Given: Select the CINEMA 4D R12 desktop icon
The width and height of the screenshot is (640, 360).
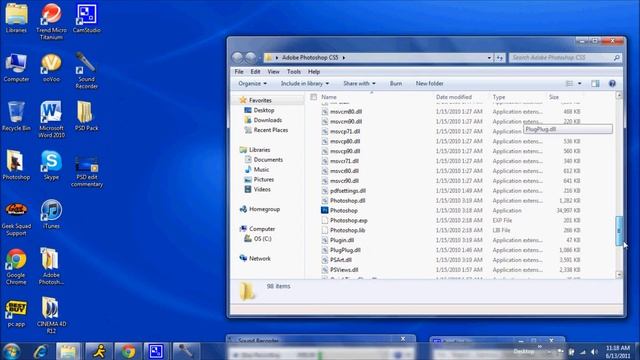Looking at the screenshot, I should click(x=51, y=315).
